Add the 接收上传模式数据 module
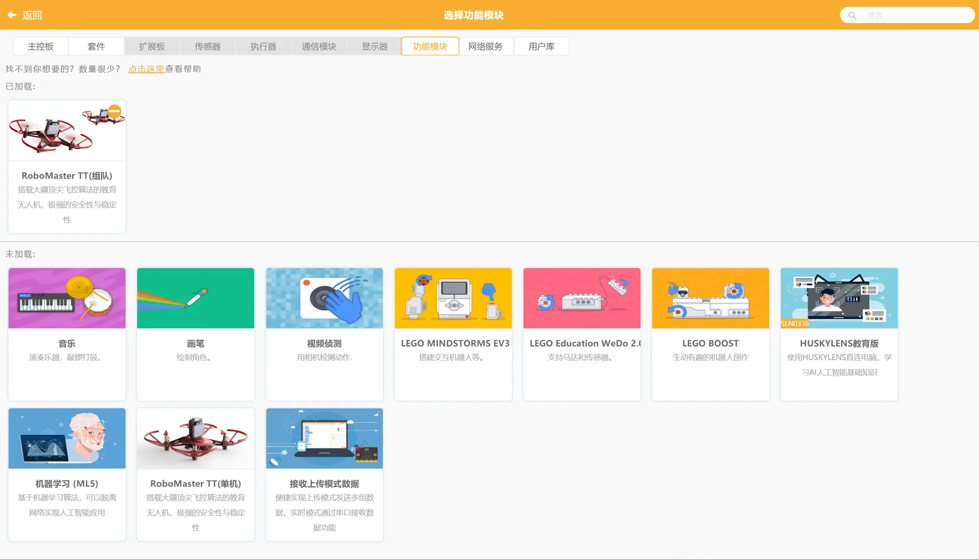This screenshot has height=560, width=979. 325,474
